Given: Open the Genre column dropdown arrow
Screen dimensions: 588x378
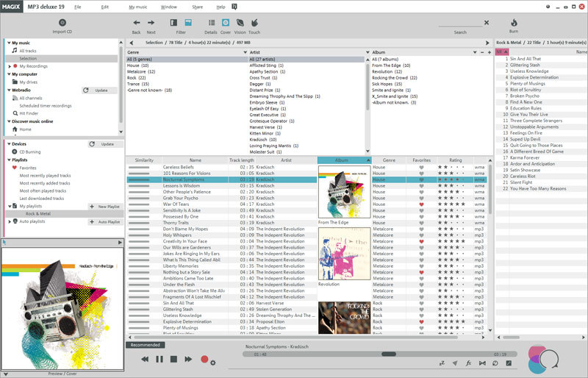Looking at the screenshot, I should 245,52.
